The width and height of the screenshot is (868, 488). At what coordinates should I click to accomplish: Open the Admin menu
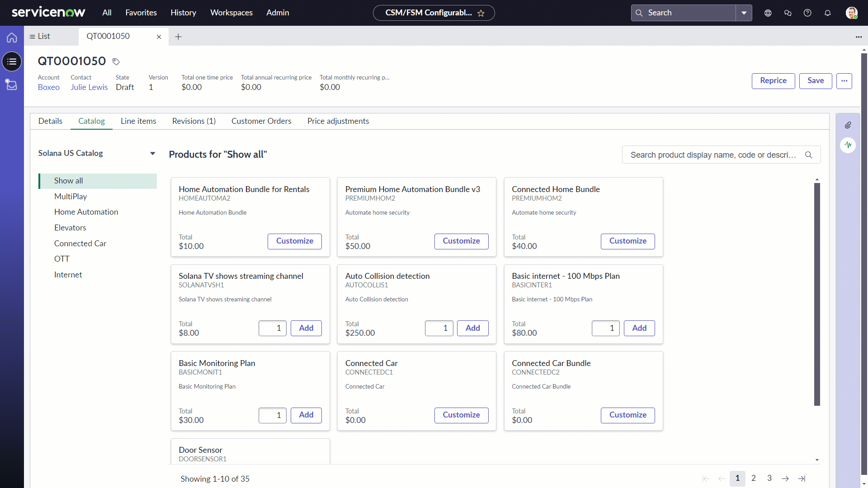click(x=278, y=13)
